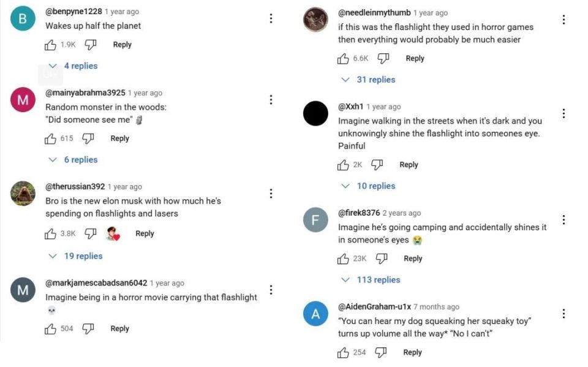Open the three-dot menu on @Xxh1's comment
The image size is (588, 367).
pyautogui.click(x=563, y=113)
